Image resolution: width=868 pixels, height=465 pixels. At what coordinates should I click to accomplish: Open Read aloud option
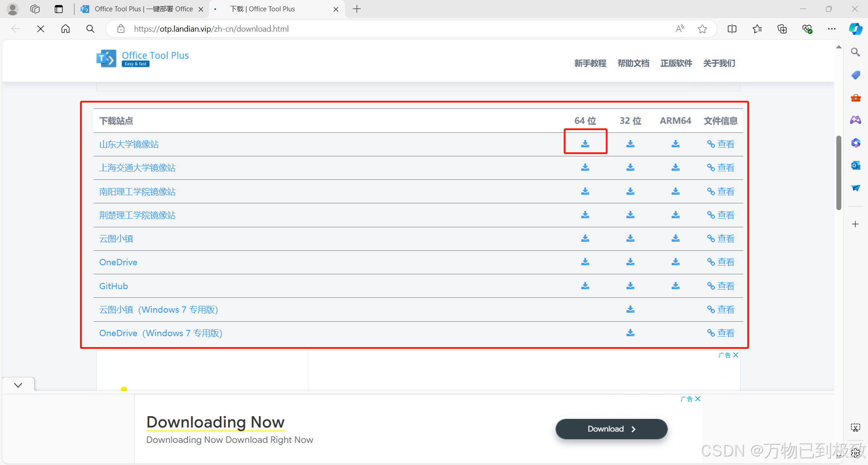[x=680, y=29]
